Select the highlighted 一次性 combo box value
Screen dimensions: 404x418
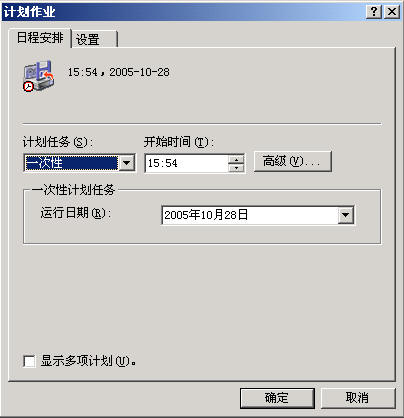71,163
